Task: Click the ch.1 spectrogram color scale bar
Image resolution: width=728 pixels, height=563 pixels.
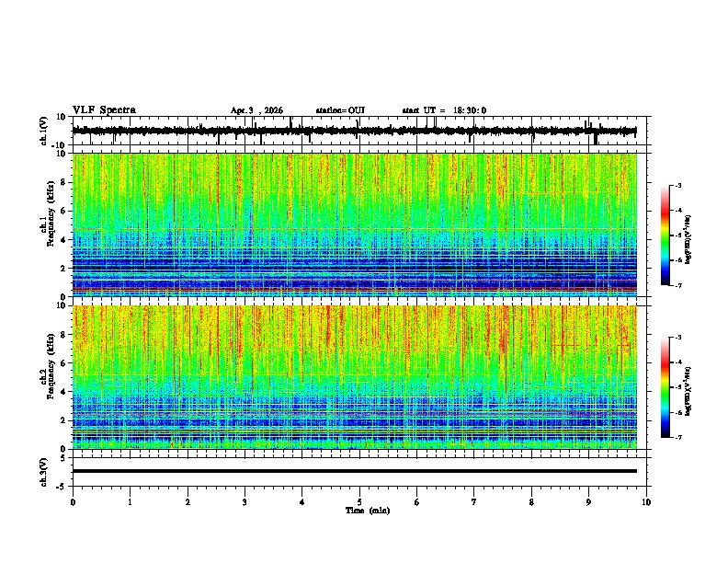Action: point(665,236)
